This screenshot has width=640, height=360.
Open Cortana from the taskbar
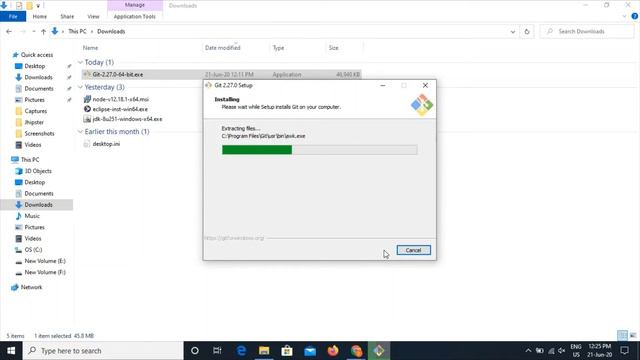coord(195,351)
